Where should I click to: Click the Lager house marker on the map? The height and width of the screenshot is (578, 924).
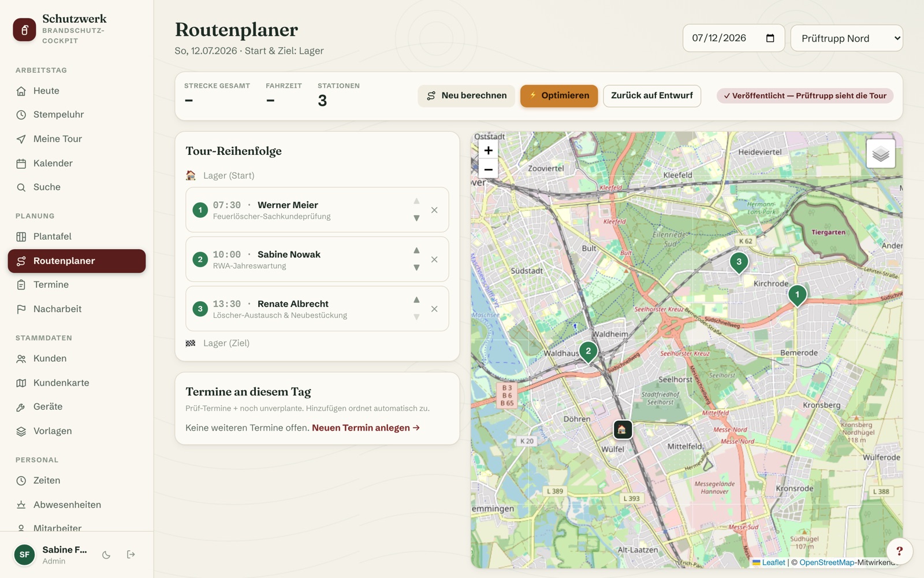622,429
